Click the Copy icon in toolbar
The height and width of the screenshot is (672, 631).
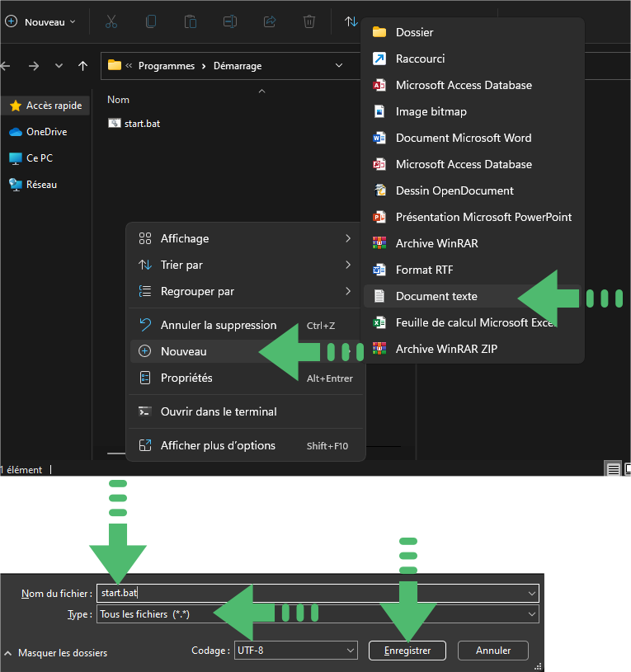pos(151,21)
